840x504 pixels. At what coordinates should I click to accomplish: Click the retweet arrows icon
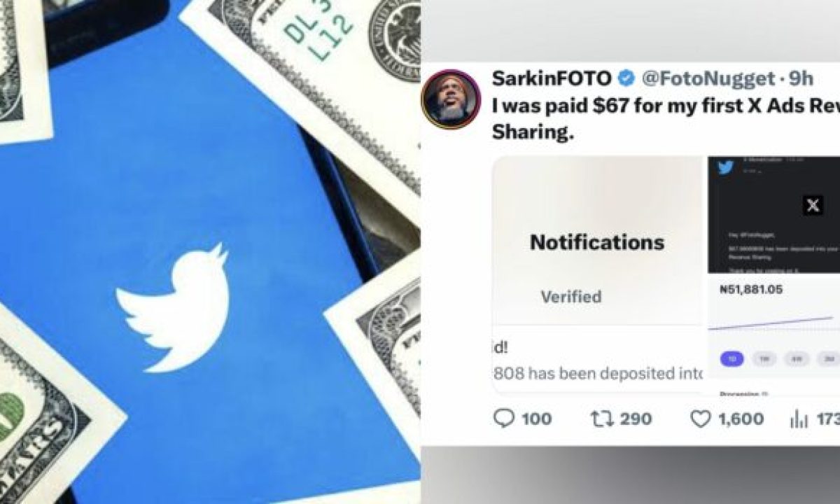click(x=600, y=419)
